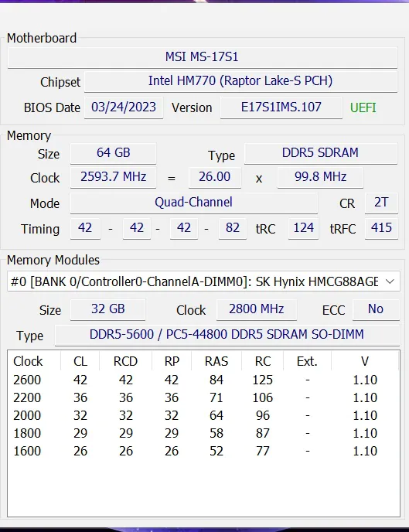Click the green UEFI label
The width and height of the screenshot is (409, 532).
tap(363, 108)
